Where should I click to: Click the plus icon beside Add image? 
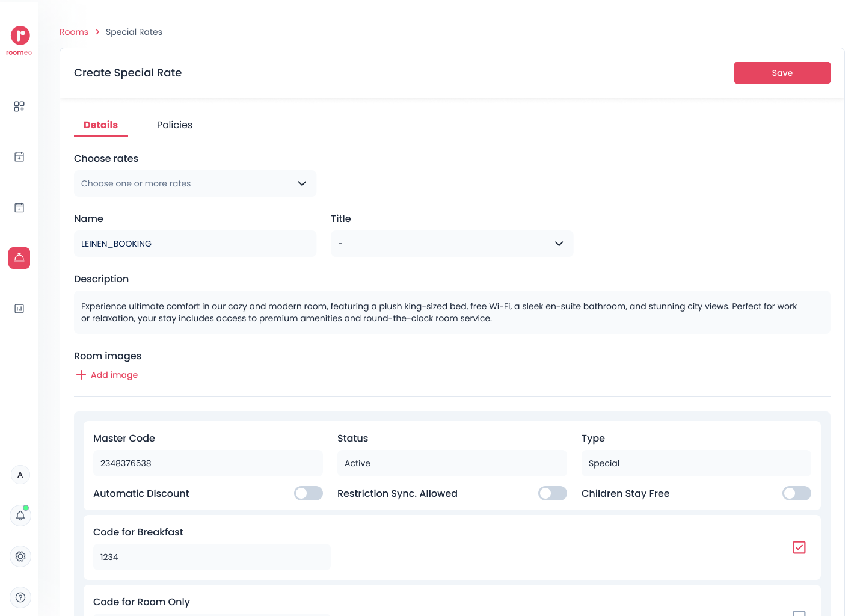81,375
